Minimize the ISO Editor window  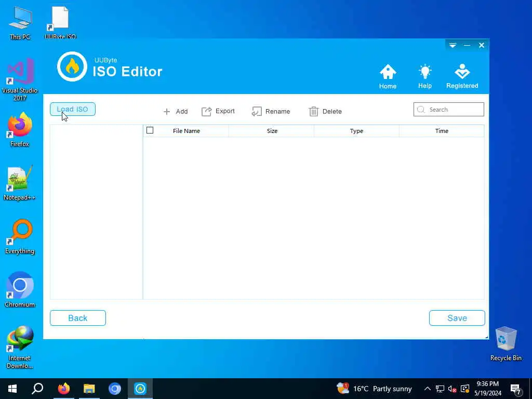[x=467, y=45]
